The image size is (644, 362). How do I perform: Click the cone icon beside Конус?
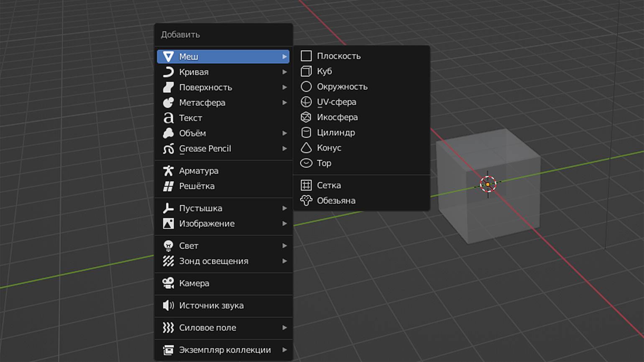pyautogui.click(x=306, y=148)
